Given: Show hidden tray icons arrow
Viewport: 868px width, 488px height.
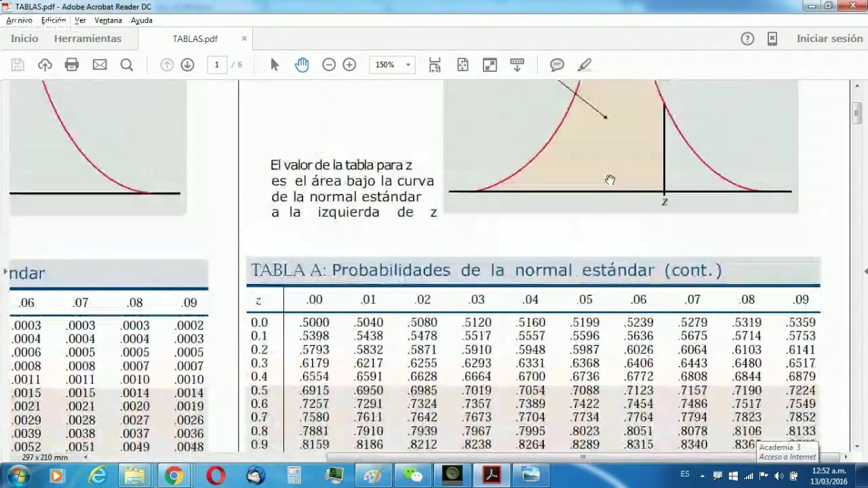Looking at the screenshot, I should coord(702,476).
